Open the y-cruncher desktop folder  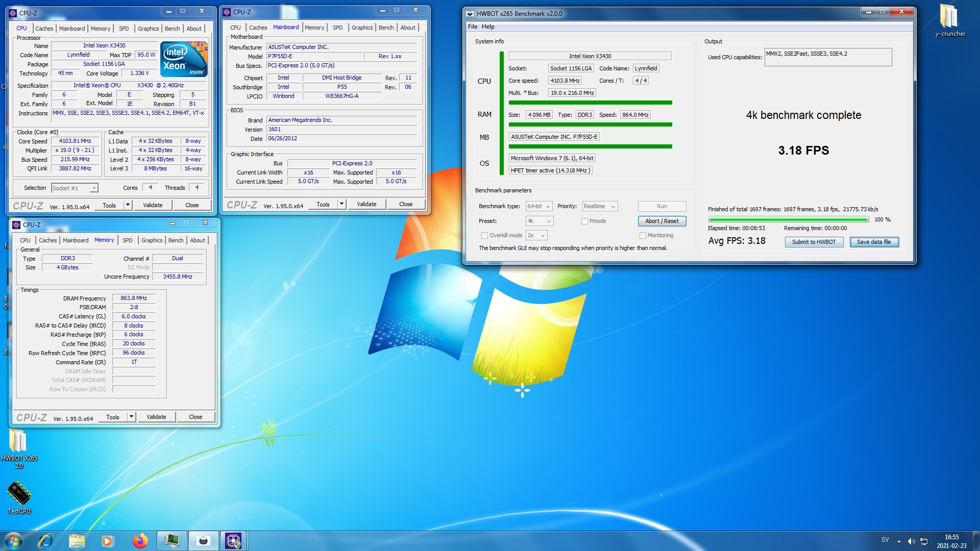(950, 20)
